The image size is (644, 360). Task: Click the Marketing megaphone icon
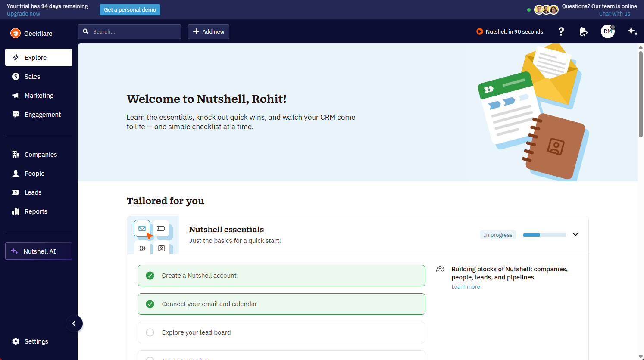click(16, 95)
